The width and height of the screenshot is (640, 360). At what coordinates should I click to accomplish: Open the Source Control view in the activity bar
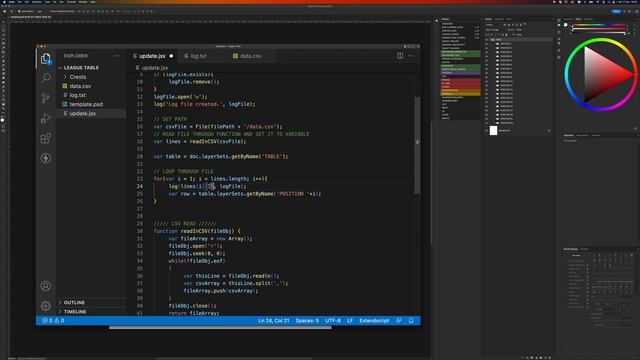[46, 98]
